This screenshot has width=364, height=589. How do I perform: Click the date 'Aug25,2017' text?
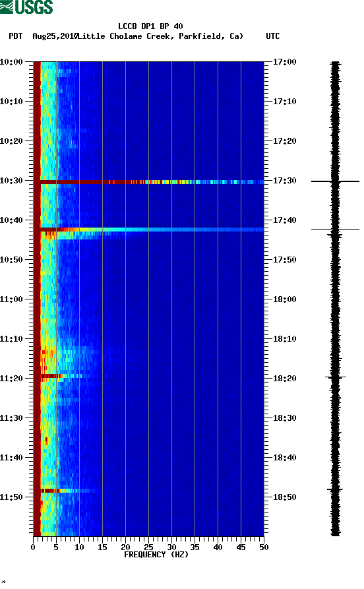tap(55, 36)
